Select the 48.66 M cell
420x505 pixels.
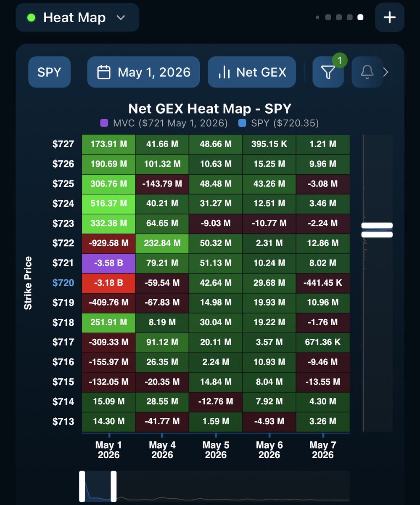[x=216, y=144]
